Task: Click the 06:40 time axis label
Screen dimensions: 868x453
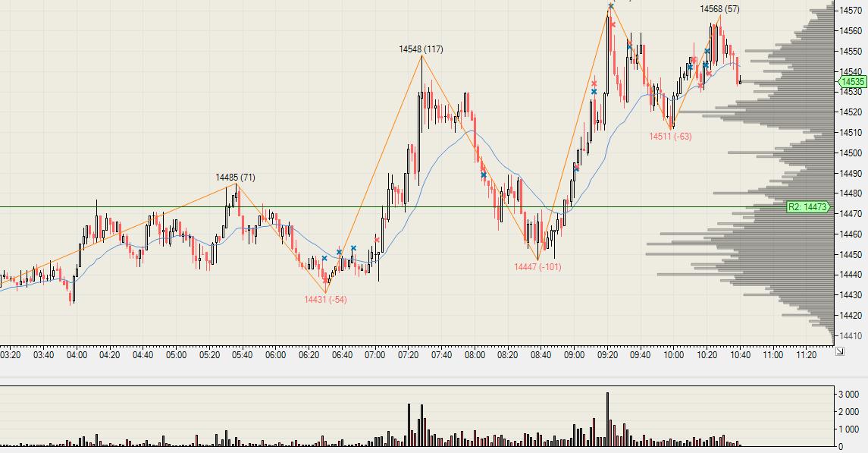Action: coord(342,355)
